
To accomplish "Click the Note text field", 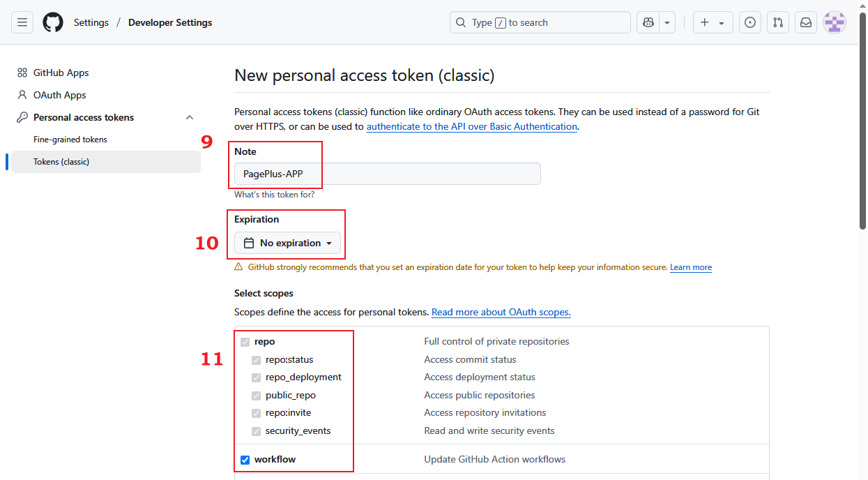I will click(x=387, y=174).
